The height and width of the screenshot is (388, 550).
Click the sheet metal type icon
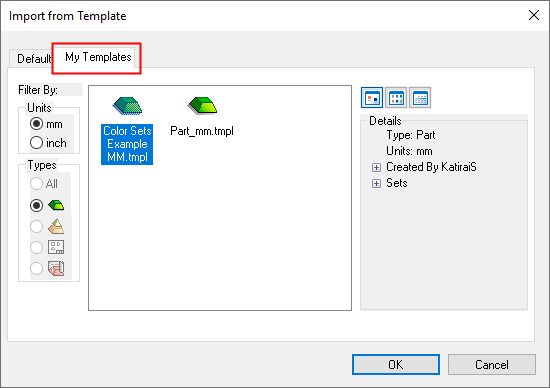click(x=56, y=268)
